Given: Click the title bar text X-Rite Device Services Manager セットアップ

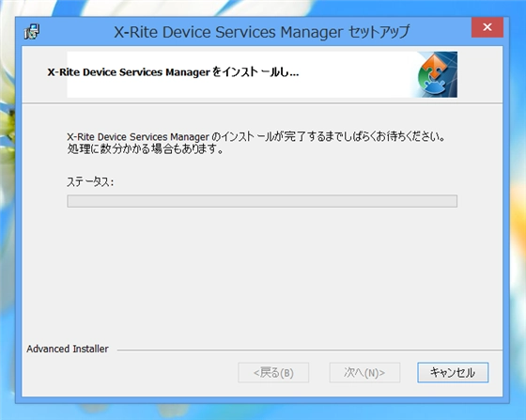Looking at the screenshot, I should [262, 32].
